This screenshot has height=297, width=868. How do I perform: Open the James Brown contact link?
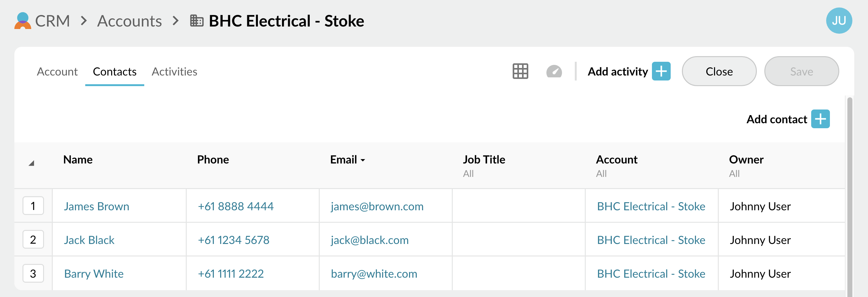coord(96,206)
